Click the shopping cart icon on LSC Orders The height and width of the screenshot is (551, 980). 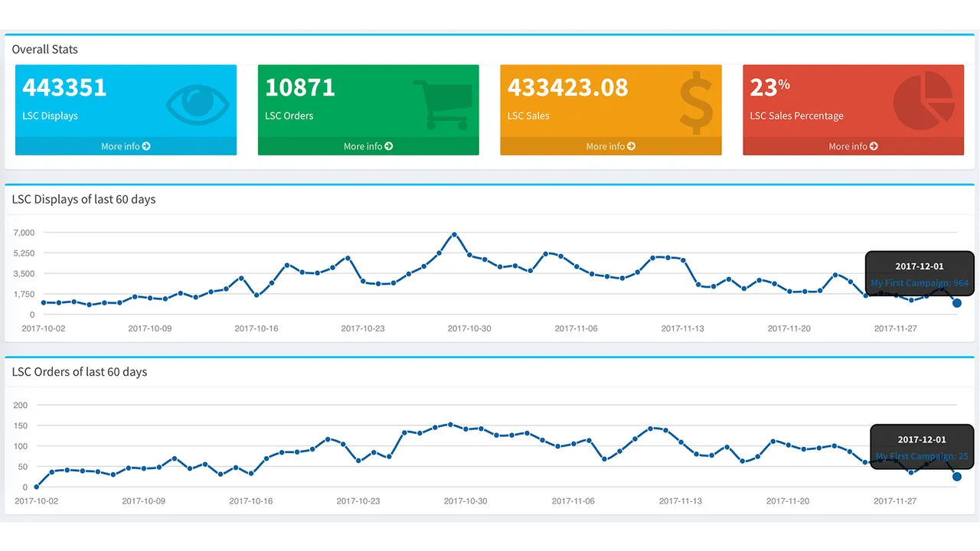(443, 104)
